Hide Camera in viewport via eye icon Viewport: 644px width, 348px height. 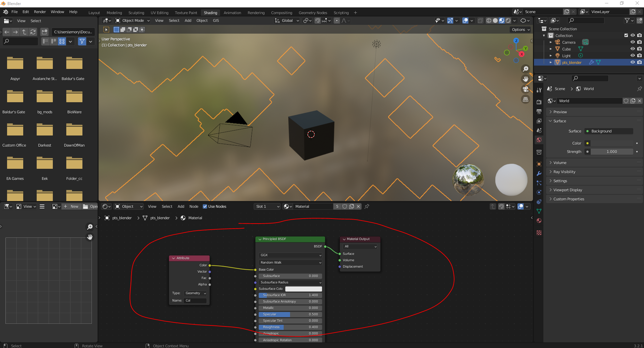coord(633,42)
